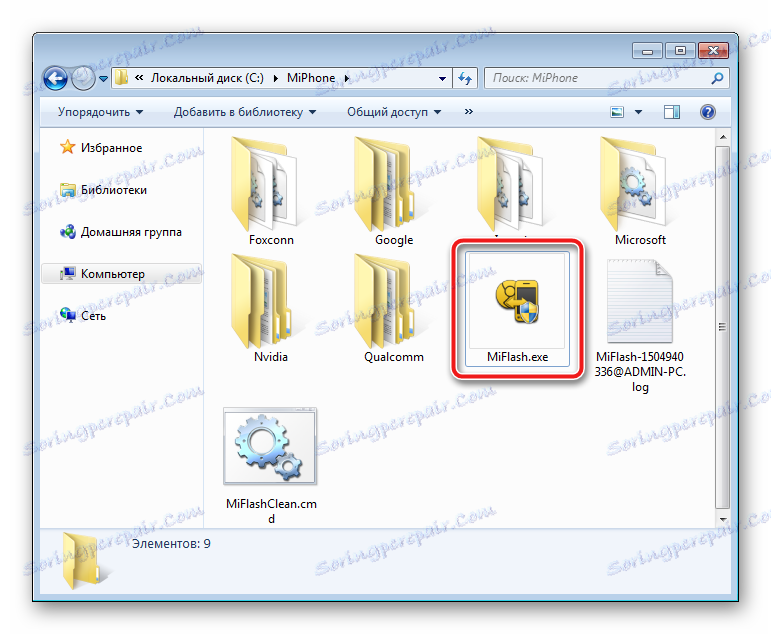Select Избранное in navigation pane
Screen dimensions: 771x634
click(x=112, y=148)
